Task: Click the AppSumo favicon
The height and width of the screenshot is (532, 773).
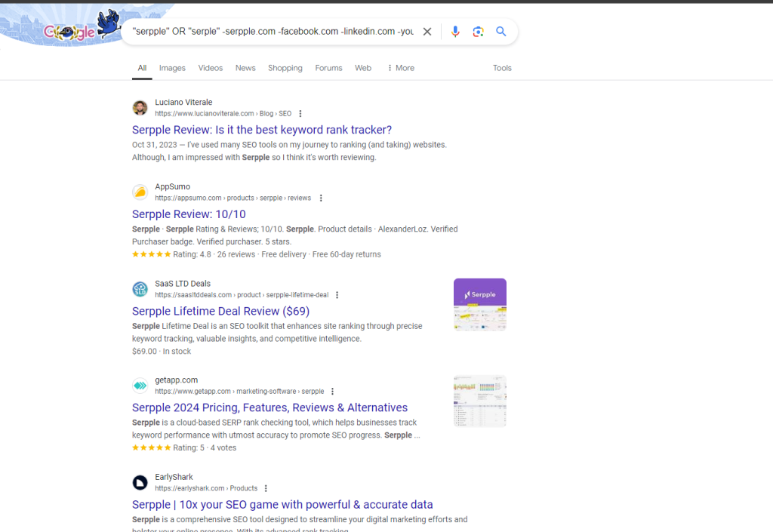Action: (140, 192)
